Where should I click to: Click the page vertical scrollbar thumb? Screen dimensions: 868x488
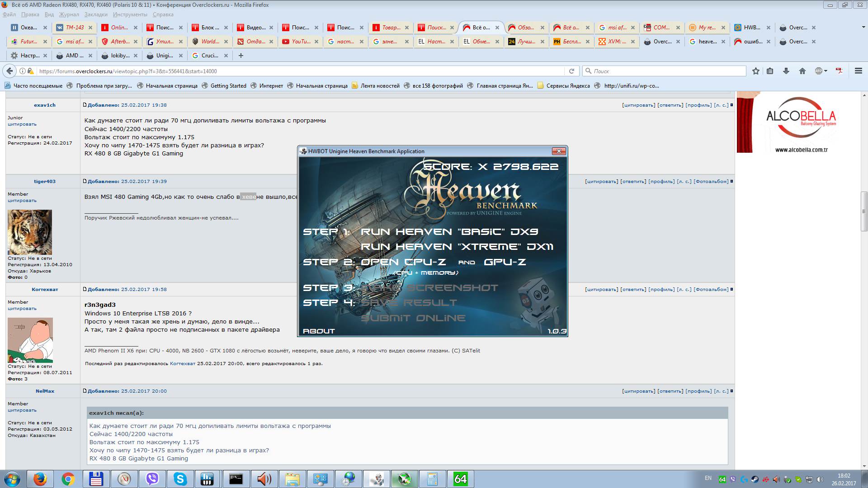864,211
